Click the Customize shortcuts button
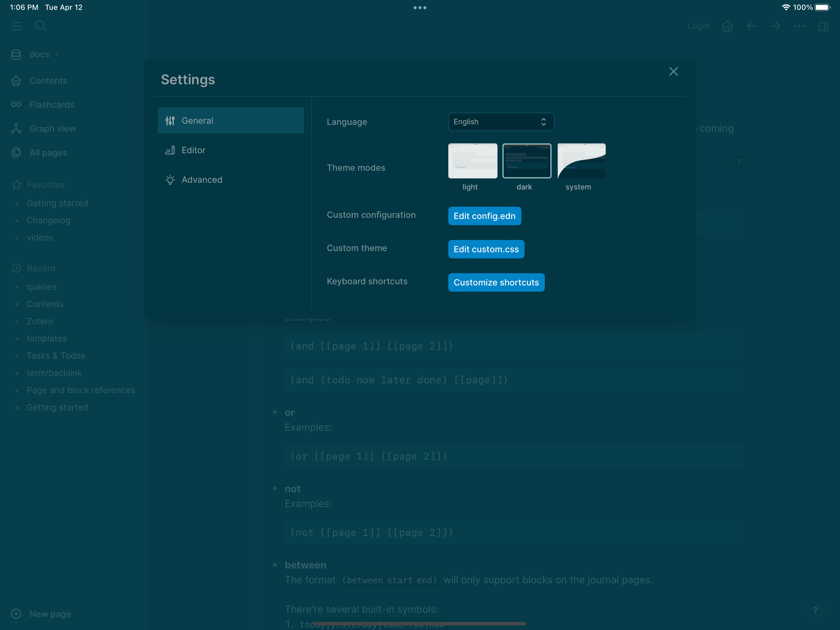The width and height of the screenshot is (840, 630). [496, 282]
